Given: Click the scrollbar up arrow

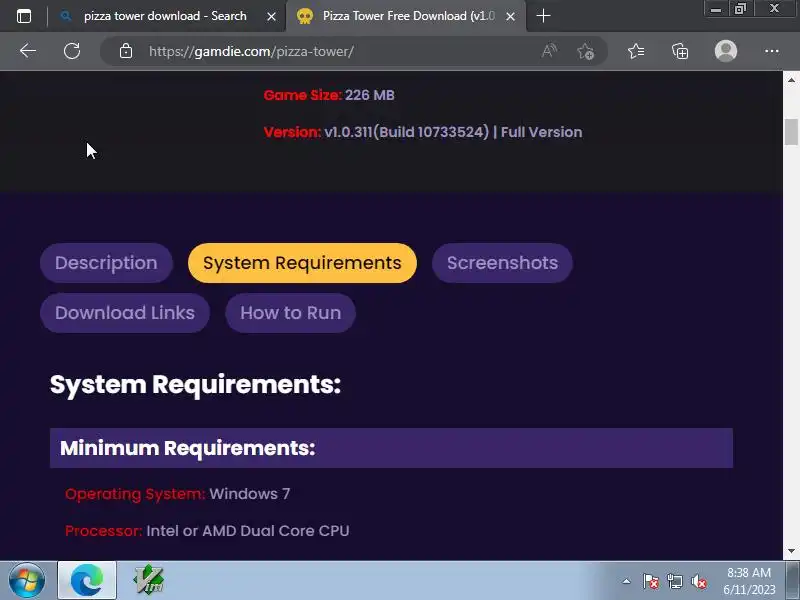Looking at the screenshot, I should pos(791,80).
